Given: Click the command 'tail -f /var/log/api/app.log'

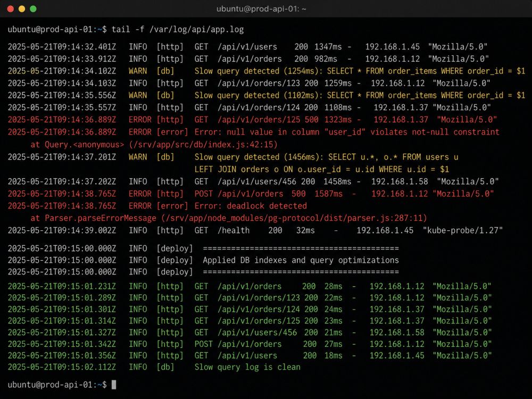Looking at the screenshot, I should pos(178,29).
